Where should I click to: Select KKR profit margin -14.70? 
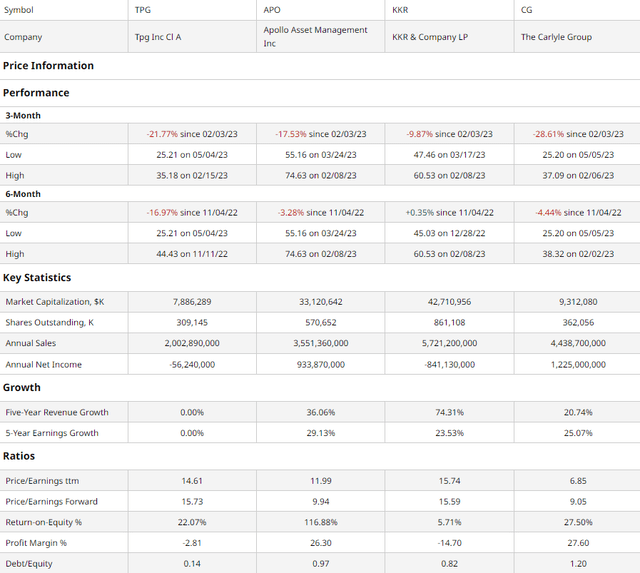pos(449,543)
